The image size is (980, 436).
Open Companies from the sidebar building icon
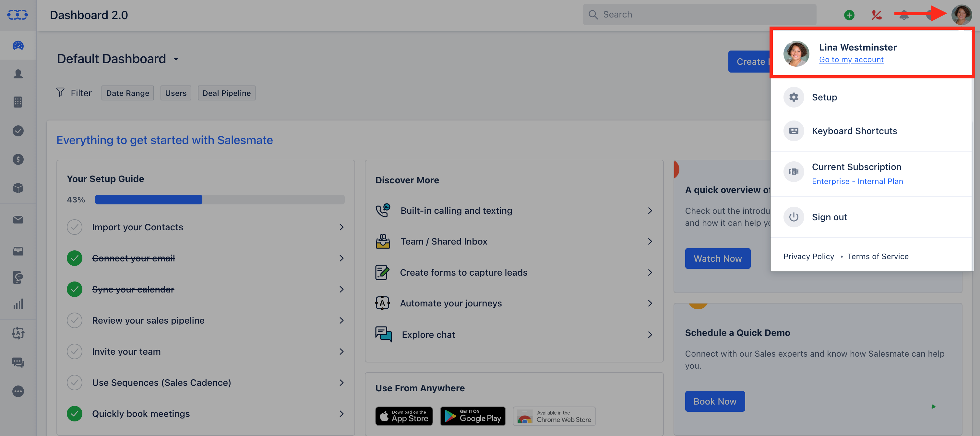(18, 102)
